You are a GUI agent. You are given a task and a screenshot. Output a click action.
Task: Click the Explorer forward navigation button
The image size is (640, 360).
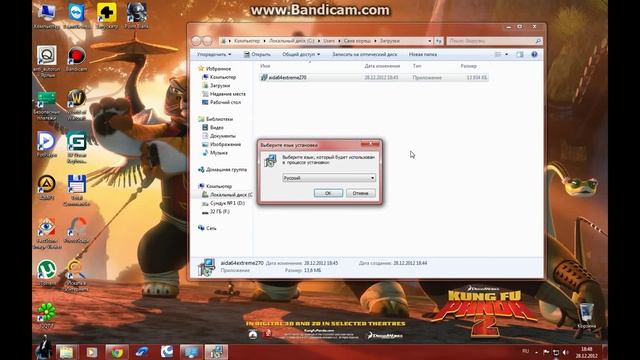(207, 41)
